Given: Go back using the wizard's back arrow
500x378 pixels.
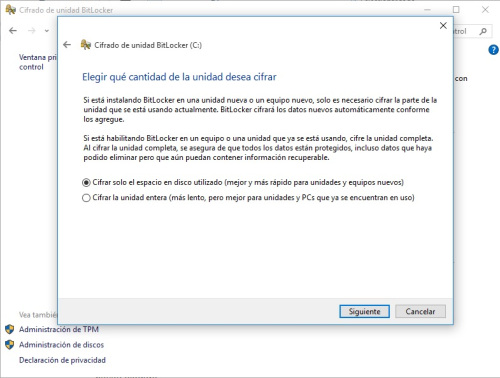Looking at the screenshot, I should point(67,45).
